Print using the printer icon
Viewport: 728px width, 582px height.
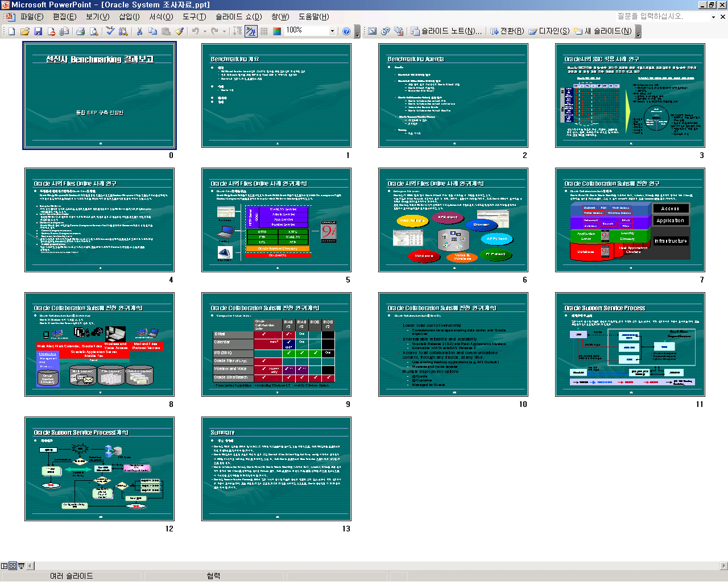(x=81, y=31)
